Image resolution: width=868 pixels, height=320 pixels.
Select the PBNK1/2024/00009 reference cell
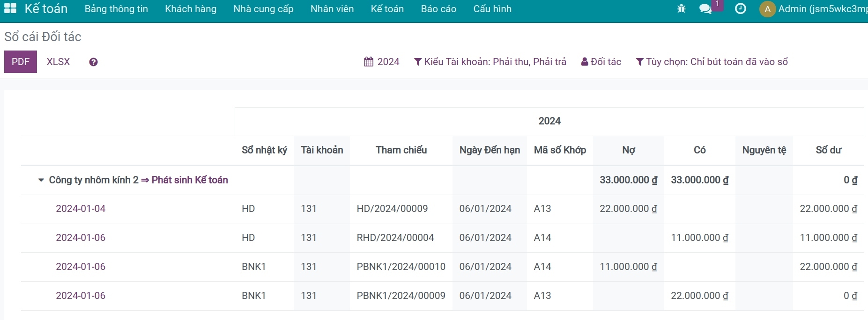coord(401,296)
